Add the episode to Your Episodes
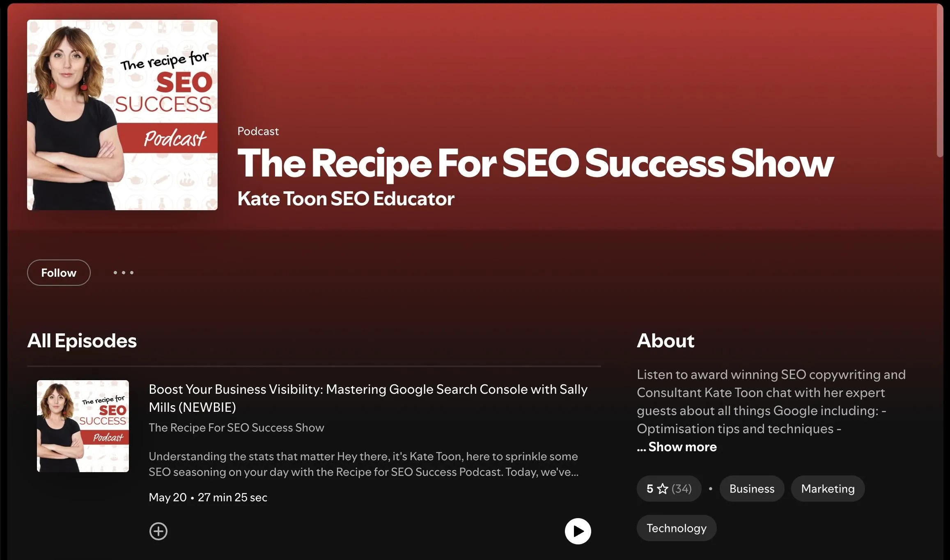Viewport: 950px width, 560px height. 158,531
